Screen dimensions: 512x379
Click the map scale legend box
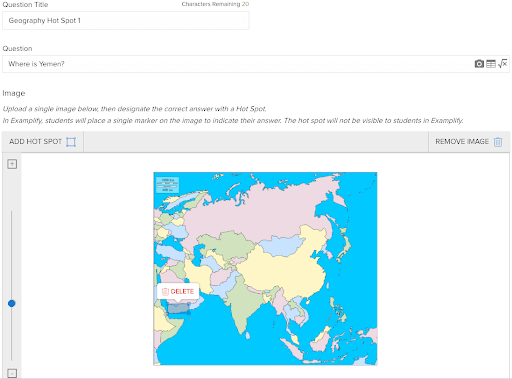pos(168,185)
